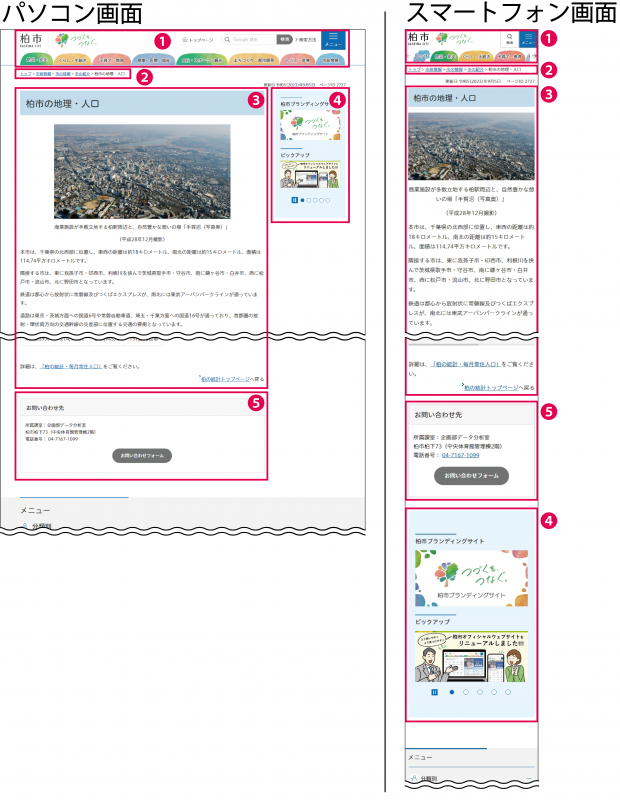Click トップ breadcrumb link on smartphone screen
620x800 pixels.
pyautogui.click(x=414, y=69)
